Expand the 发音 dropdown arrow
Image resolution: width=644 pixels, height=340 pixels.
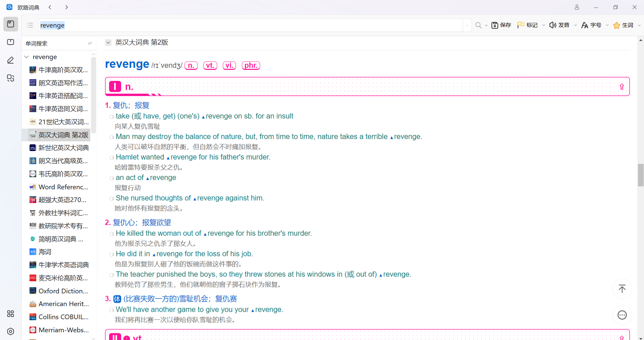(x=576, y=26)
